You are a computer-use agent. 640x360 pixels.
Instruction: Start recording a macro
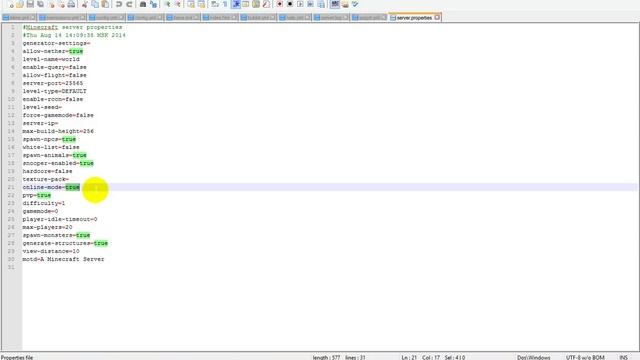pos(280,4)
